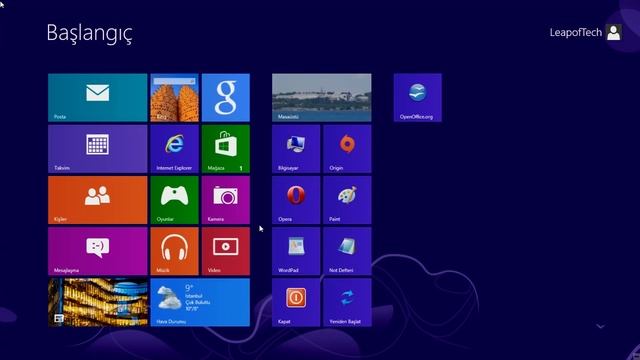Viewport: 640px width, 360px height.
Task: Launch OpenOffice.org tile
Action: point(418,98)
